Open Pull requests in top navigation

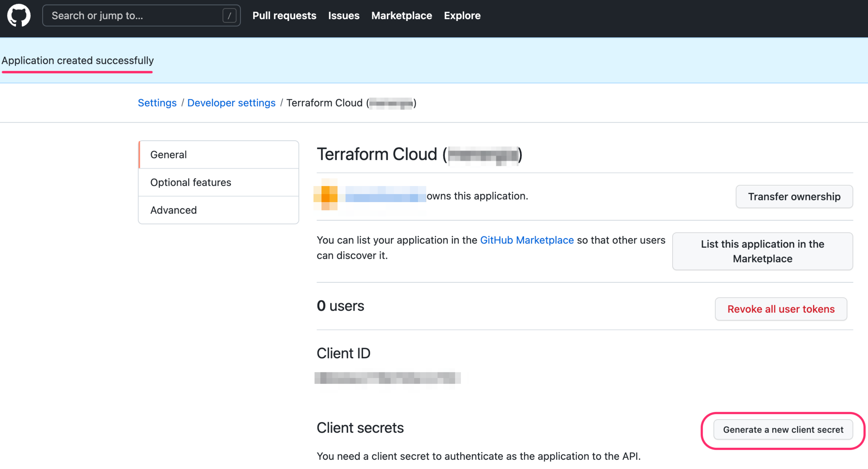pyautogui.click(x=284, y=15)
